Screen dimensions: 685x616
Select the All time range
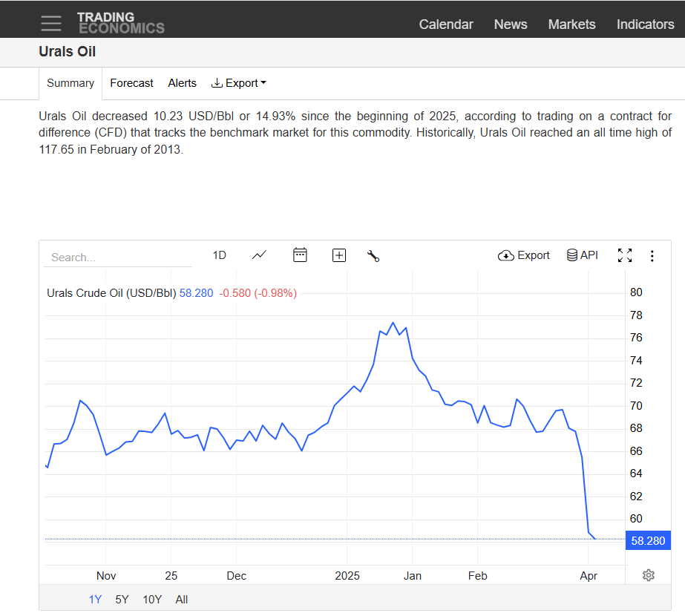coord(181,600)
